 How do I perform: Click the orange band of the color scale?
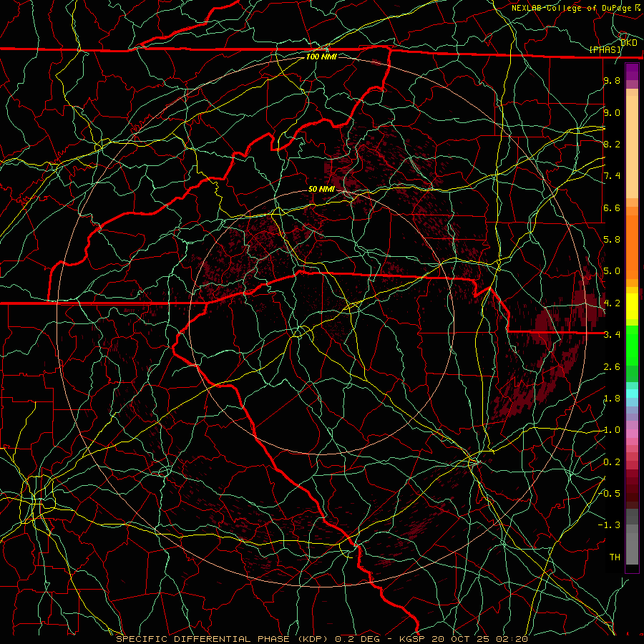(x=632, y=246)
